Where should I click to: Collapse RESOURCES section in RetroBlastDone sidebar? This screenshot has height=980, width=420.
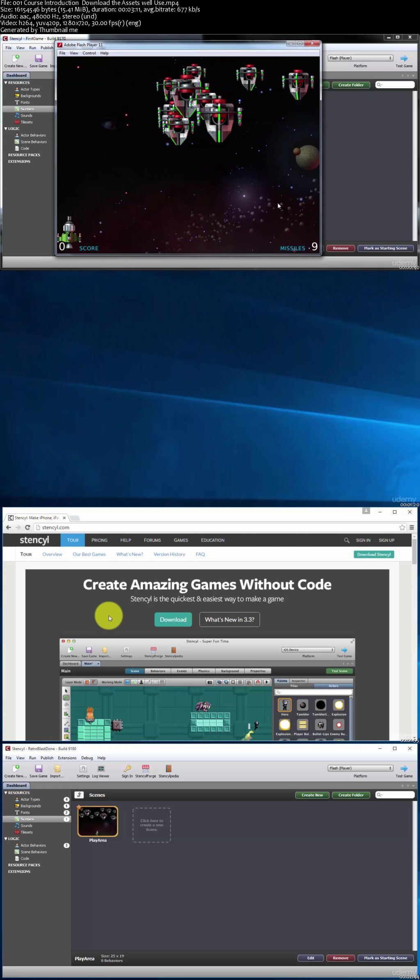click(x=6, y=793)
